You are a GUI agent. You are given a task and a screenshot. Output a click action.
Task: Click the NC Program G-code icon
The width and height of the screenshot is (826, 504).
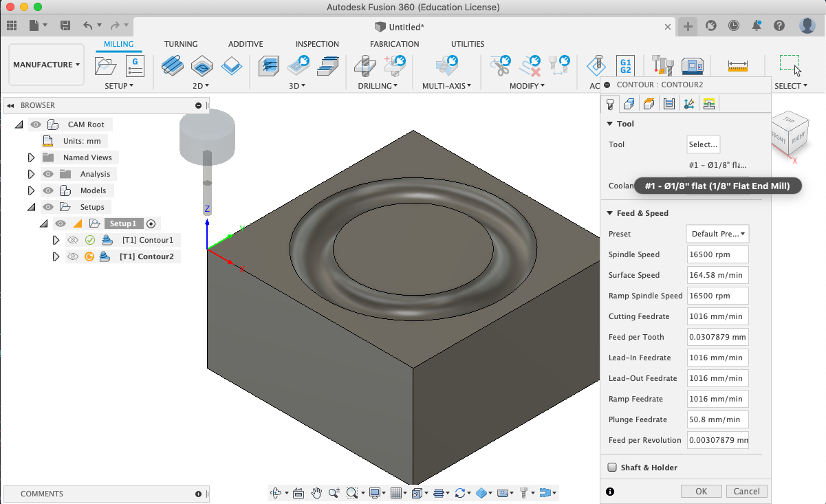[x=135, y=66]
